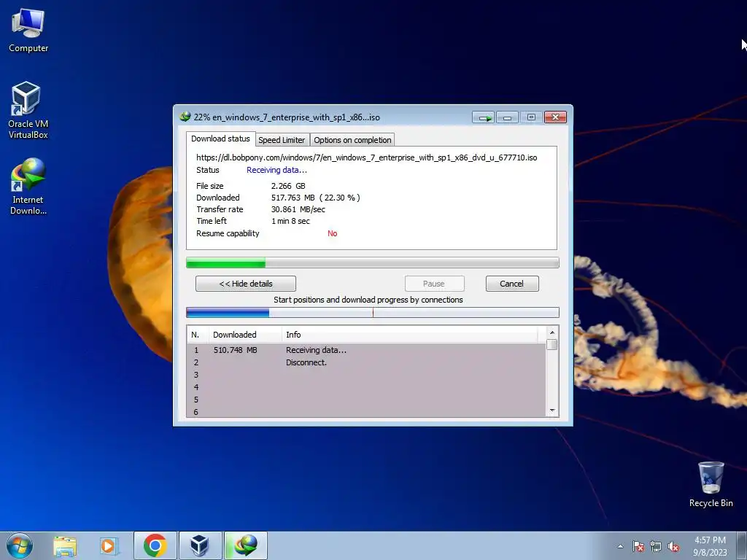Viewport: 747px width, 560px height.
Task: Click the bobpony download URL text
Action: click(367, 157)
